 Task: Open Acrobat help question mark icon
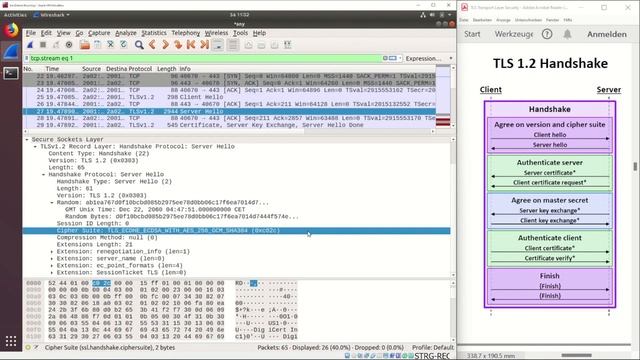click(x=547, y=34)
